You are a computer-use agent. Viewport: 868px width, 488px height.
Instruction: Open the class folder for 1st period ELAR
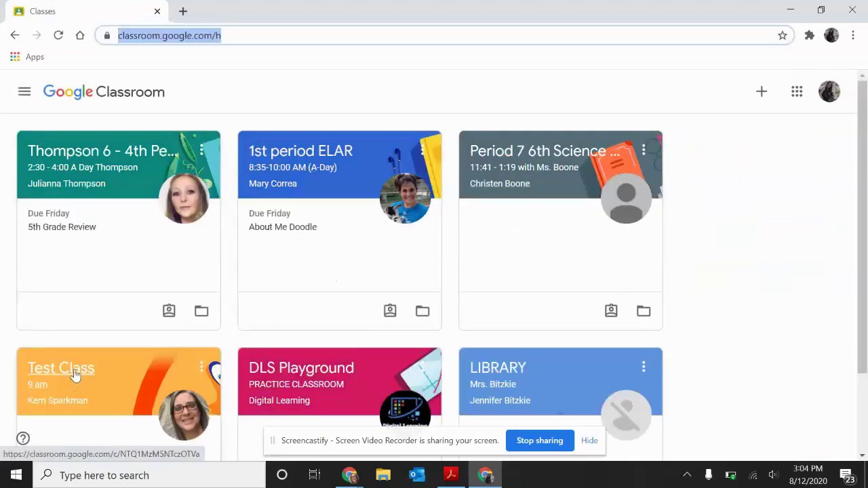[422, 310]
